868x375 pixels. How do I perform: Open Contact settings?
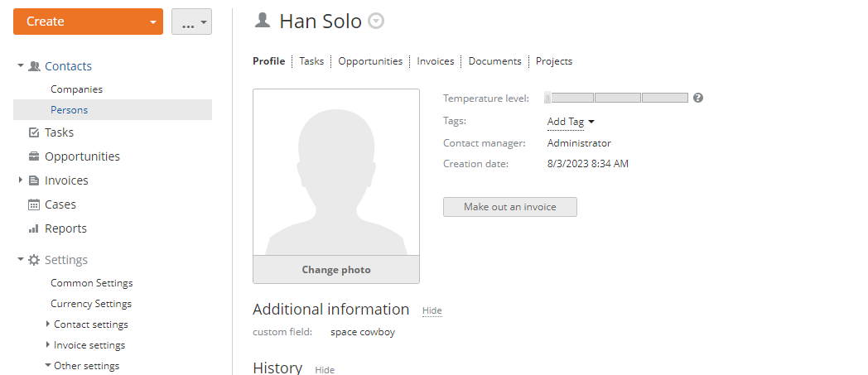[91, 325]
